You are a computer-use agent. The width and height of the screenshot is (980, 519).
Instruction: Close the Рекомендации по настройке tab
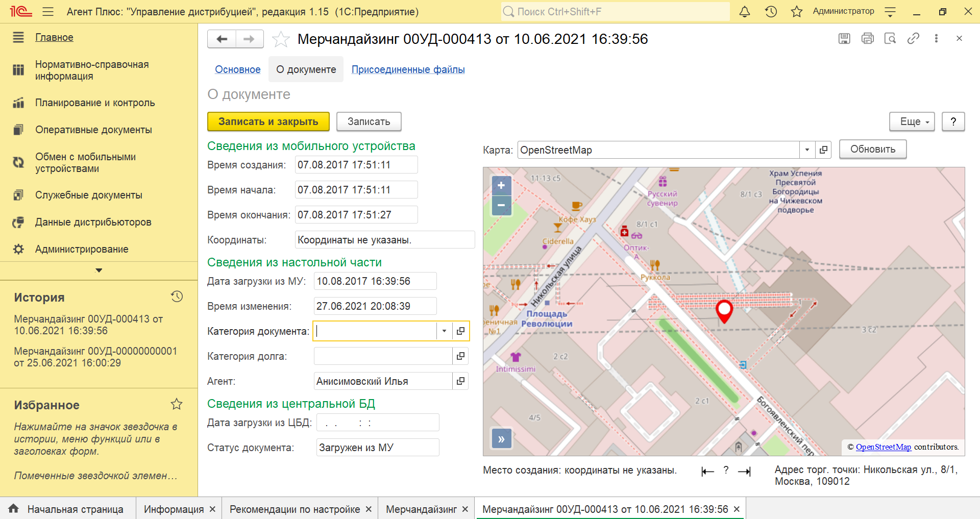(369, 509)
